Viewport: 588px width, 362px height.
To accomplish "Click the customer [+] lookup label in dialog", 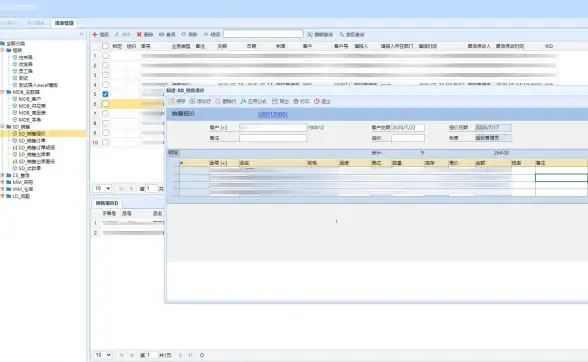I will pos(218,128).
